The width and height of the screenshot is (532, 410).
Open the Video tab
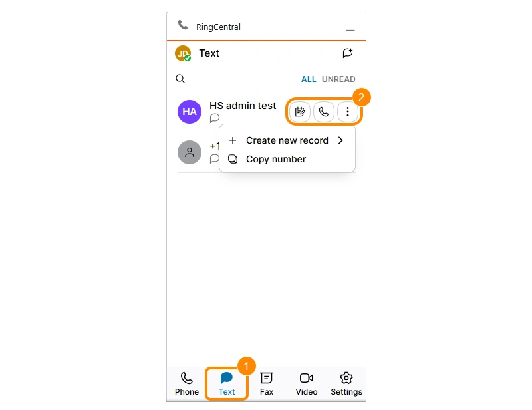click(x=307, y=384)
